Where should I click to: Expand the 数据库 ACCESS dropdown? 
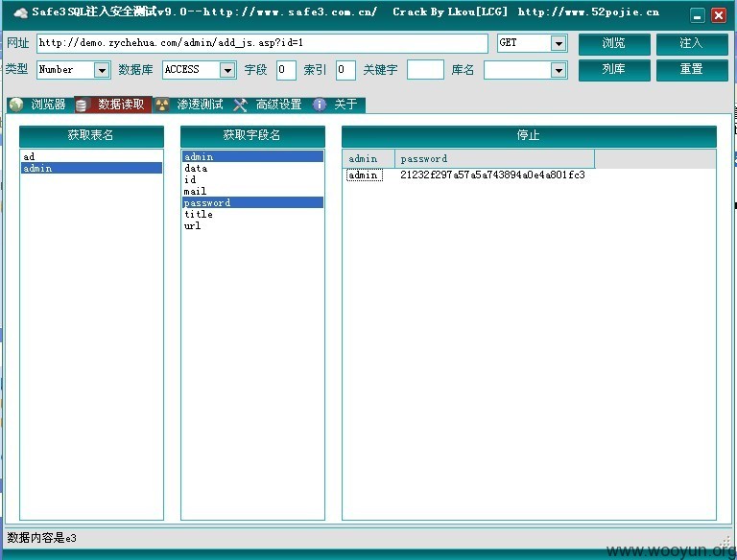point(227,70)
